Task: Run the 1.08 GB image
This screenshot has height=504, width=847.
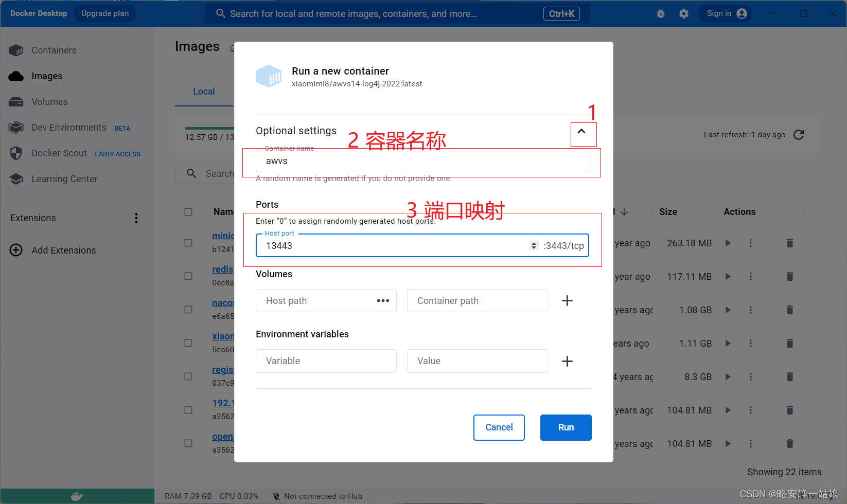Action: 728,310
